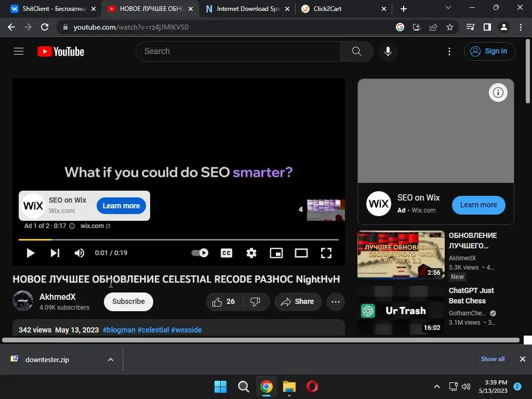Bookmark this page with the star
This screenshot has height=399, width=532.
tap(450, 27)
